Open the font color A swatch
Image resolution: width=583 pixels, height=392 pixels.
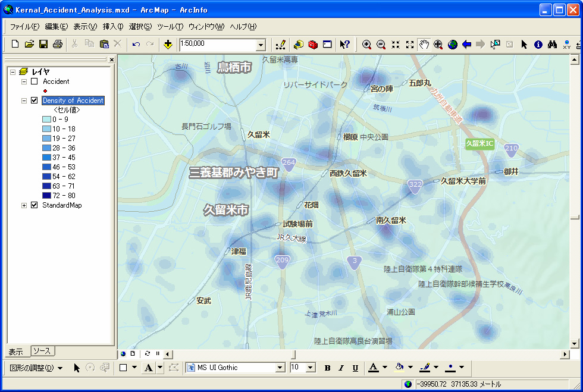point(373,368)
